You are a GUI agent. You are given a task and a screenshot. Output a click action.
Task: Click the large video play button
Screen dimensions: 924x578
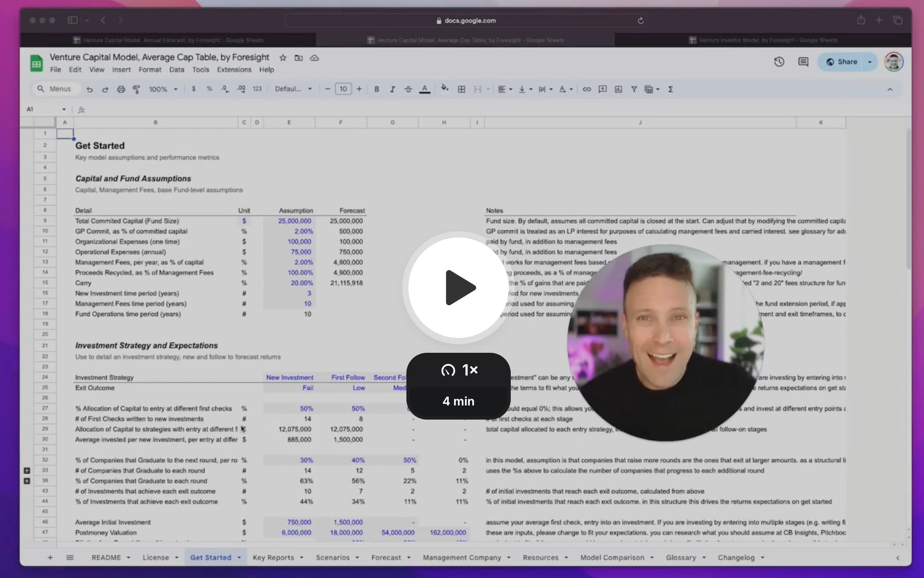pyautogui.click(x=459, y=287)
